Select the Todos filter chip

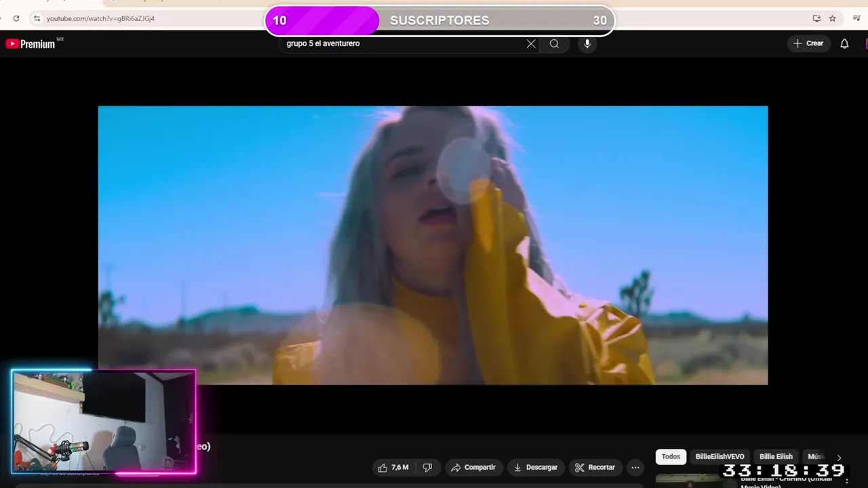tap(671, 457)
